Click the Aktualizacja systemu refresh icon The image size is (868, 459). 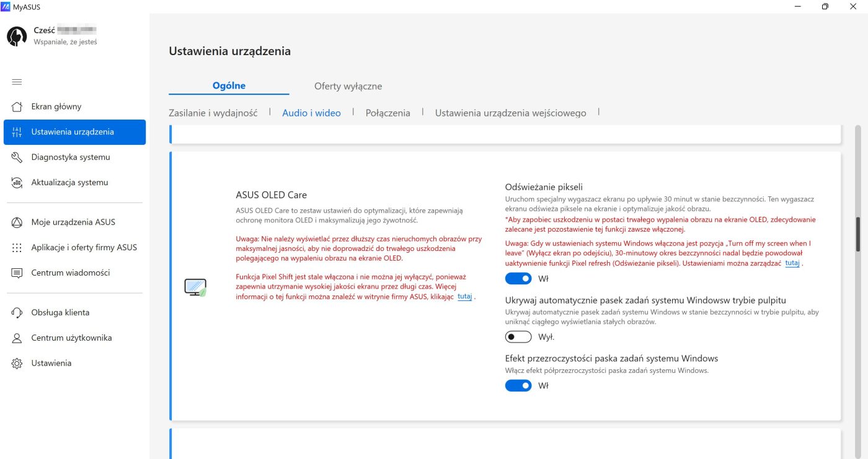(17, 183)
